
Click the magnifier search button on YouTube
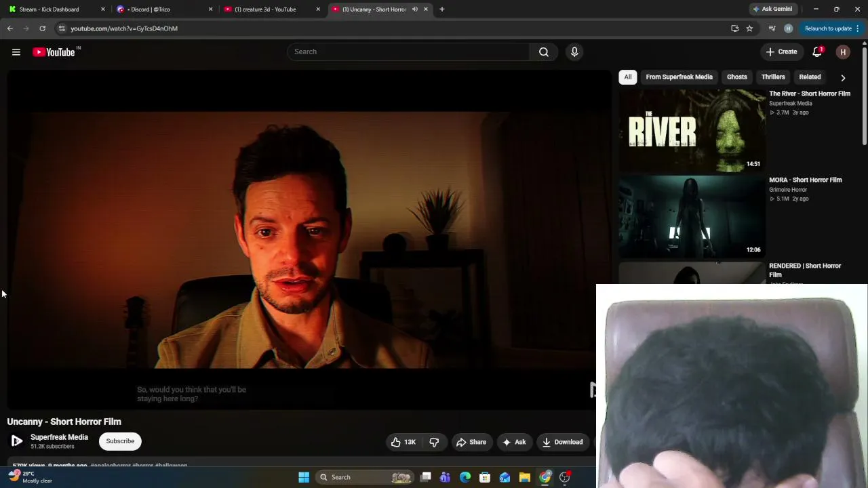544,52
